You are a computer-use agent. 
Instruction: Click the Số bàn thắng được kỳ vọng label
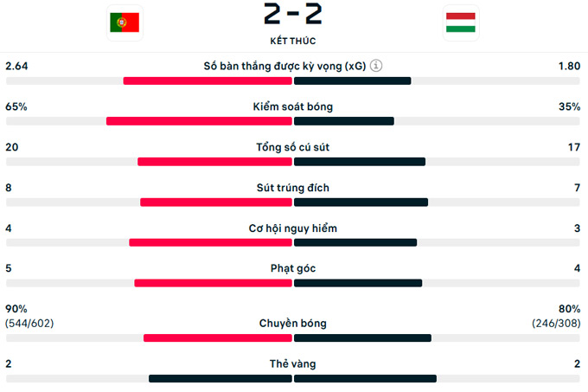[x=284, y=66]
